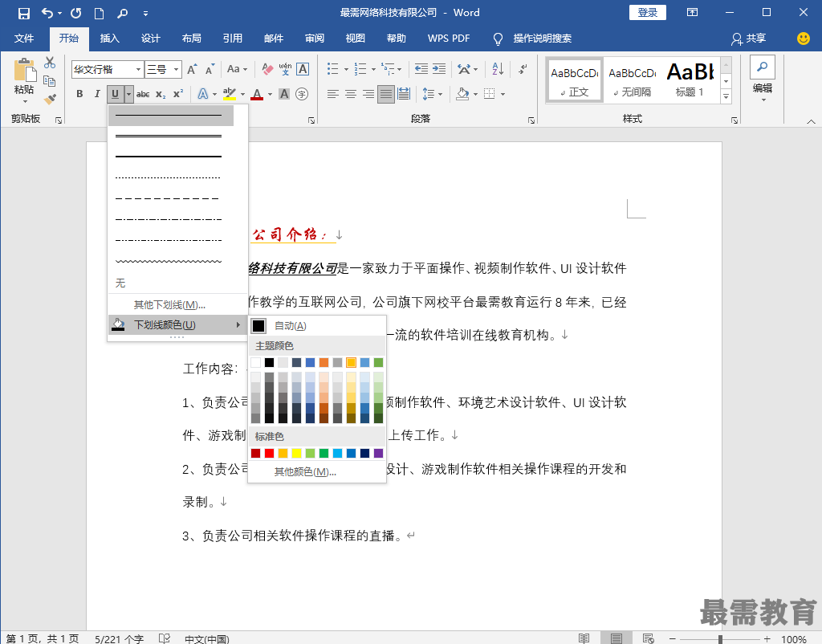The width and height of the screenshot is (822, 644).
Task: Click the zoom slider in status bar
Action: tap(720, 639)
